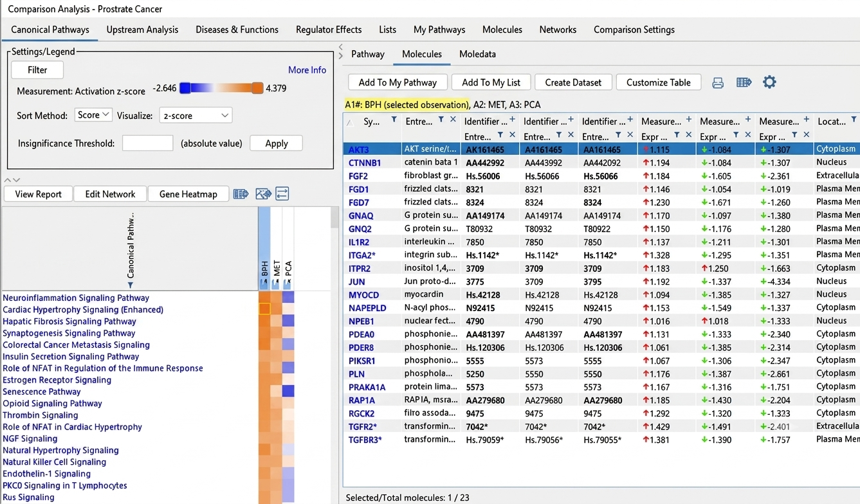The height and width of the screenshot is (504, 860).
Task: Filter the Expr sub-column under third Measurement
Action: (794, 136)
